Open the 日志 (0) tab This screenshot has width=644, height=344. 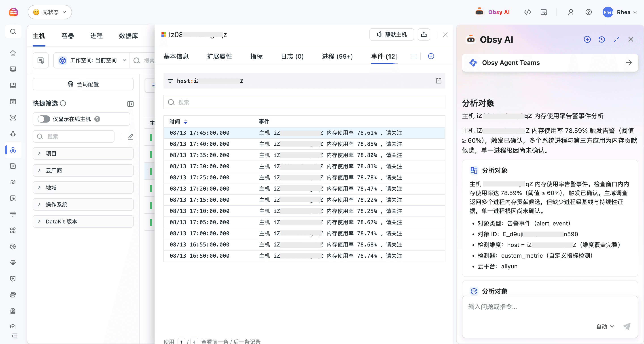pyautogui.click(x=292, y=57)
